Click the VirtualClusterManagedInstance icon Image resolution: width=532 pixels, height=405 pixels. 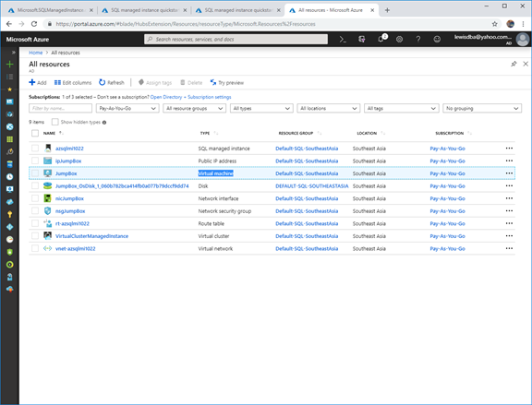coord(48,236)
